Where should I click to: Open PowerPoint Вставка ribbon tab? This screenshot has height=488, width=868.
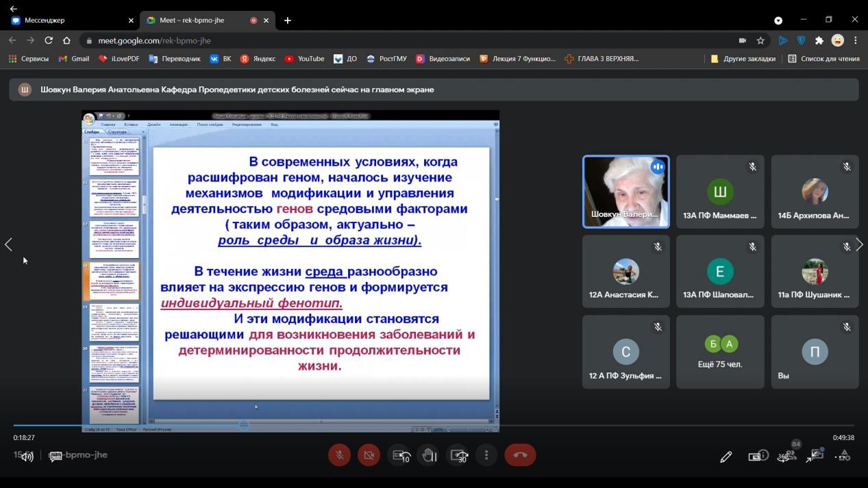131,125
